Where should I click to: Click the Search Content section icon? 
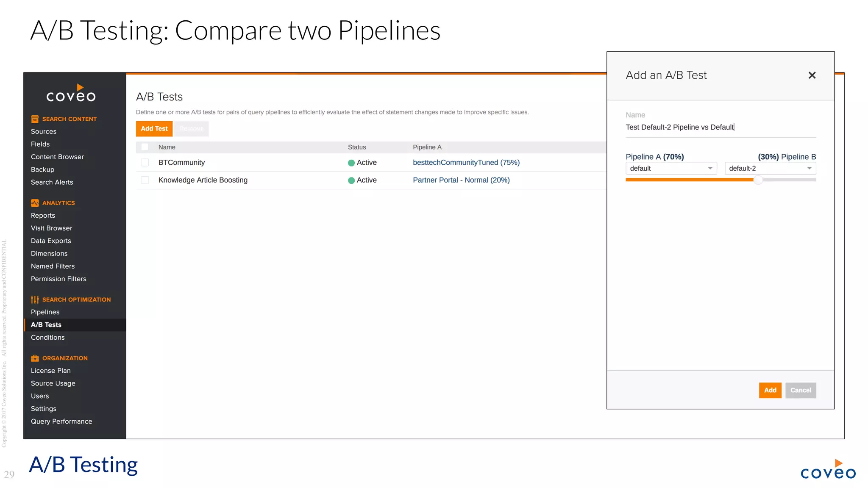point(35,119)
